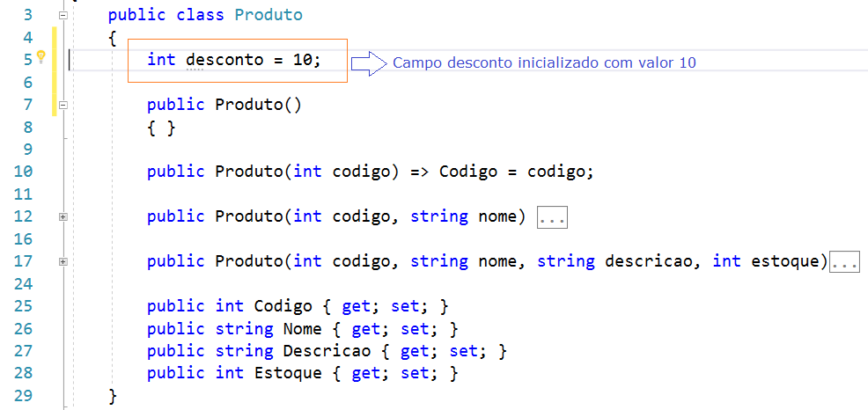Open collapsed code ellipsis on line 17
The width and height of the screenshot is (868, 410).
tap(845, 263)
